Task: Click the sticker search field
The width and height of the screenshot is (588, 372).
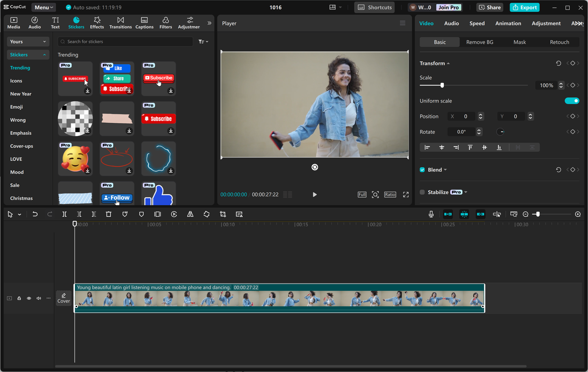Action: (x=125, y=42)
